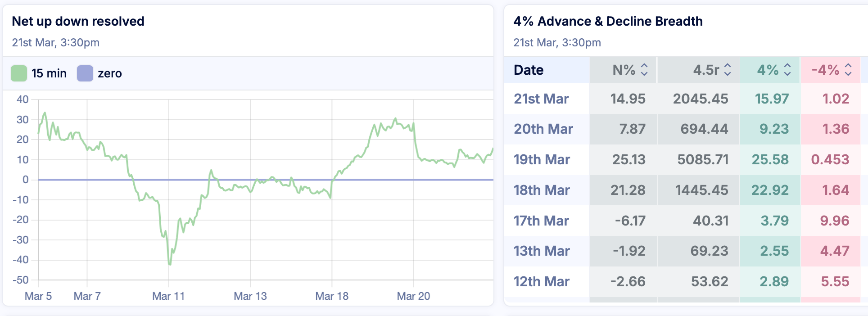
Task: Open sorting options on the 4% column
Action: [788, 70]
